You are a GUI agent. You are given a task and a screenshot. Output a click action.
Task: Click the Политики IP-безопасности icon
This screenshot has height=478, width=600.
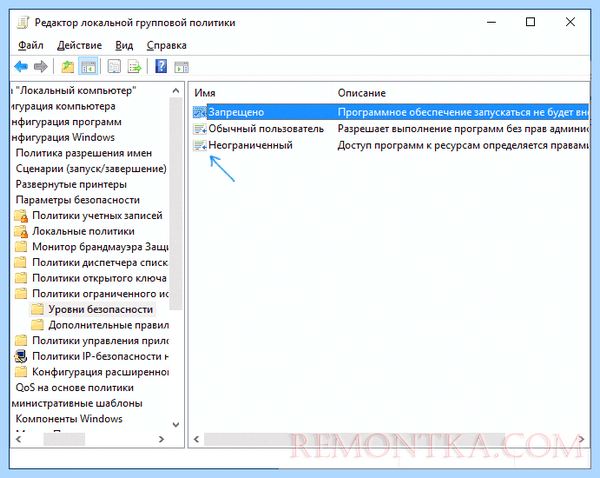point(21,356)
